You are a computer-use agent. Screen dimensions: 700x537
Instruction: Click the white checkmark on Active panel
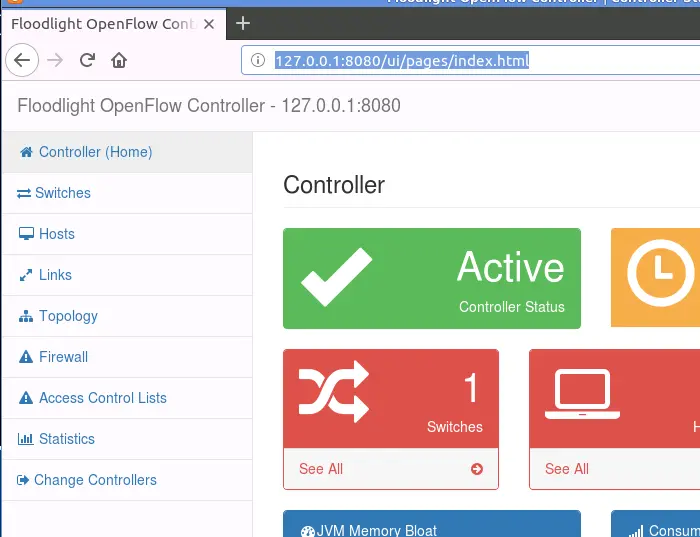coord(337,277)
